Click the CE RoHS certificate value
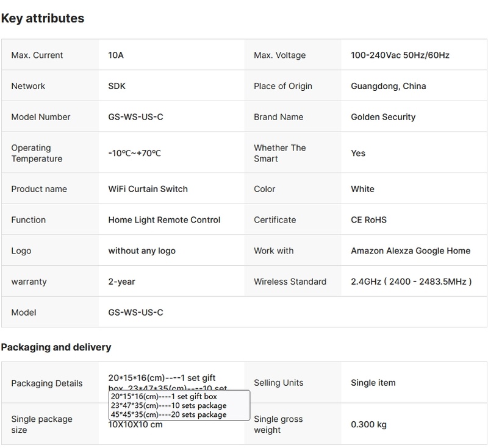The image size is (488, 448). [x=368, y=220]
